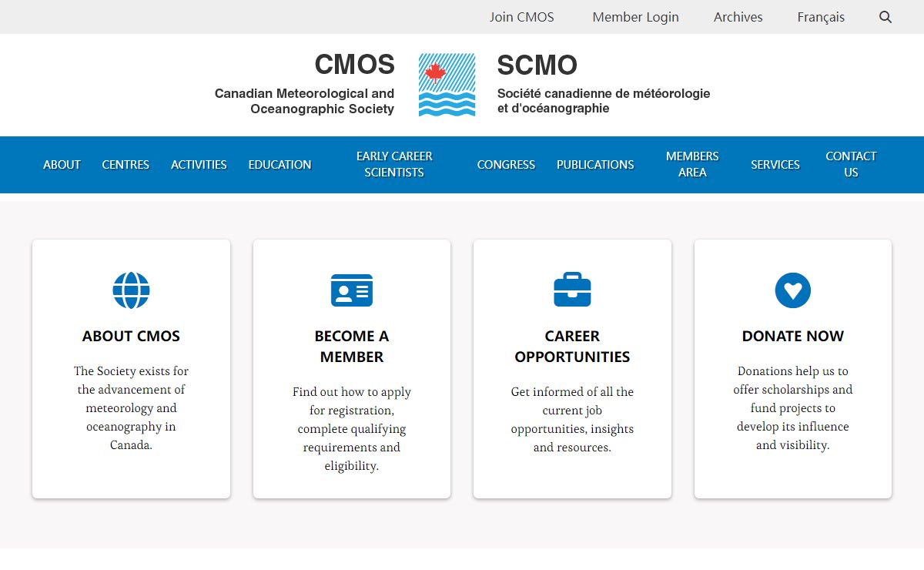
Task: Click 'Canadian Meteorological and Oceanographic Society' text
Action: coord(304,101)
